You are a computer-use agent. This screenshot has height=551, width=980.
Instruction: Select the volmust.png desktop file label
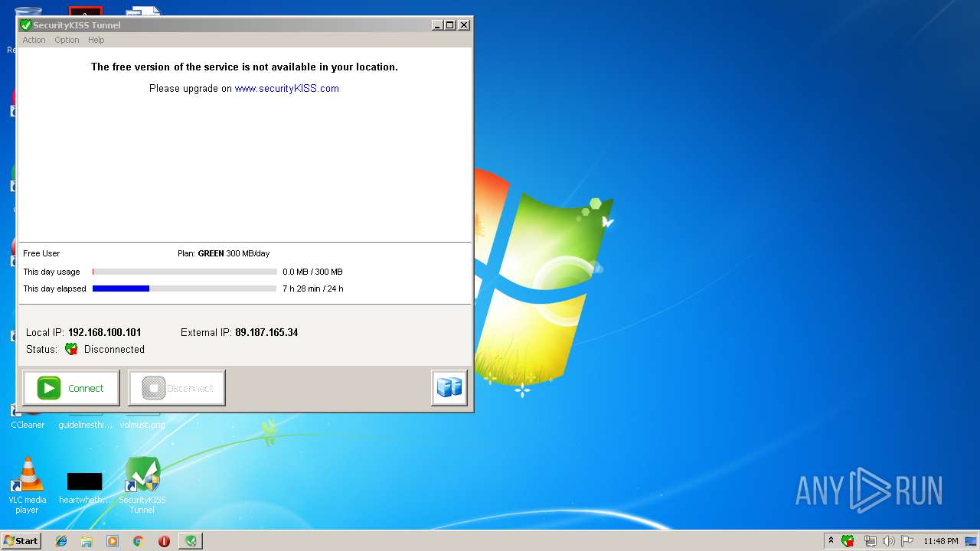pyautogui.click(x=142, y=425)
